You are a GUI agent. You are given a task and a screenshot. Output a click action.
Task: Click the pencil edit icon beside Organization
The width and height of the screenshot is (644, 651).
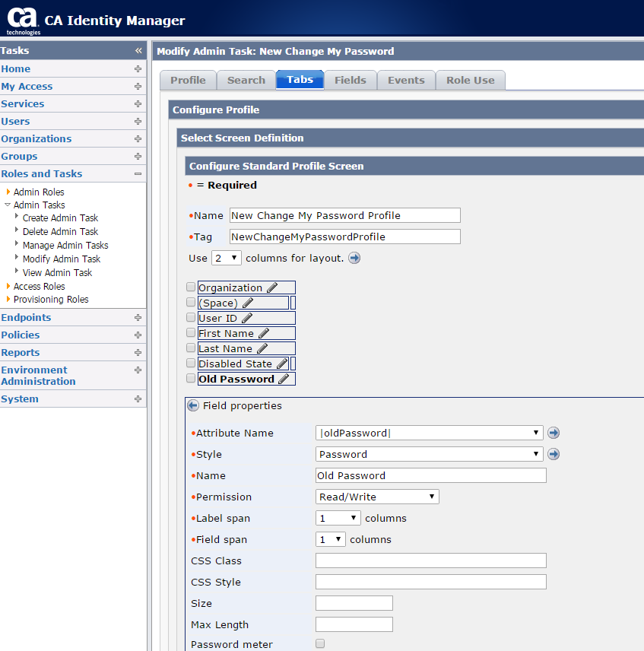(272, 287)
